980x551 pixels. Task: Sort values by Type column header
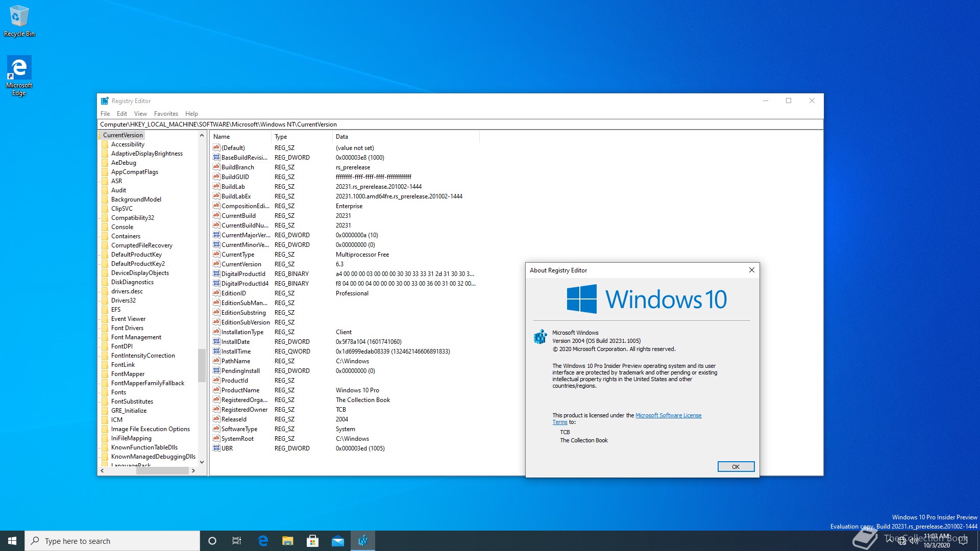point(302,137)
